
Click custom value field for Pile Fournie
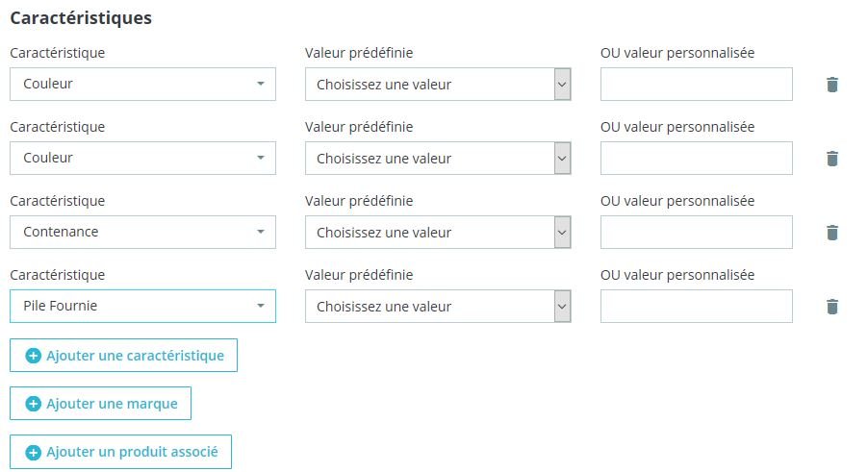tap(696, 307)
